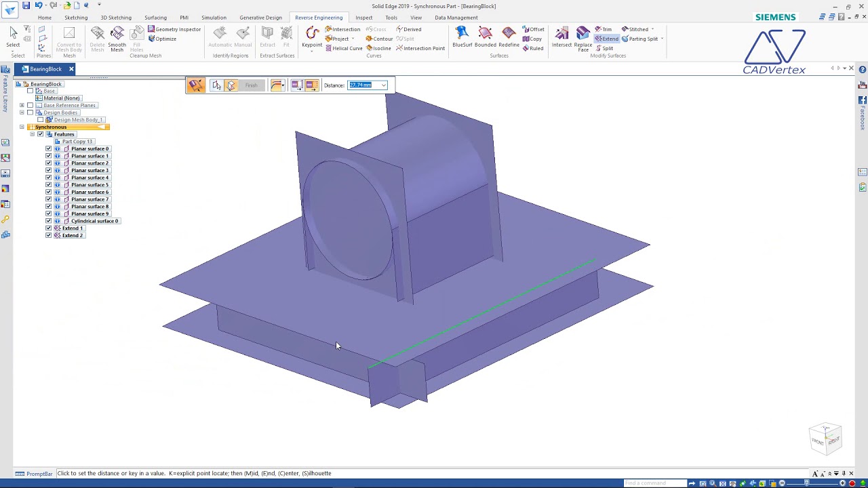Click the Stitched surface command

pos(635,29)
